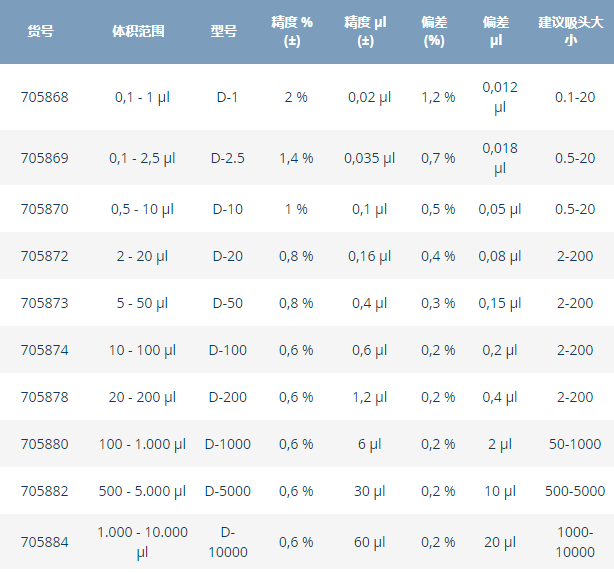Open item number 705868
Screen dimensions: 614x573
click(45, 97)
